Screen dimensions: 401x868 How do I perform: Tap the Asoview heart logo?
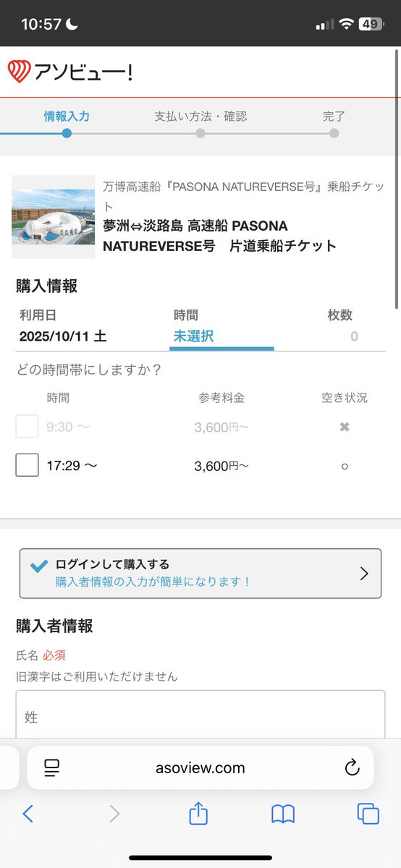pos(19,72)
